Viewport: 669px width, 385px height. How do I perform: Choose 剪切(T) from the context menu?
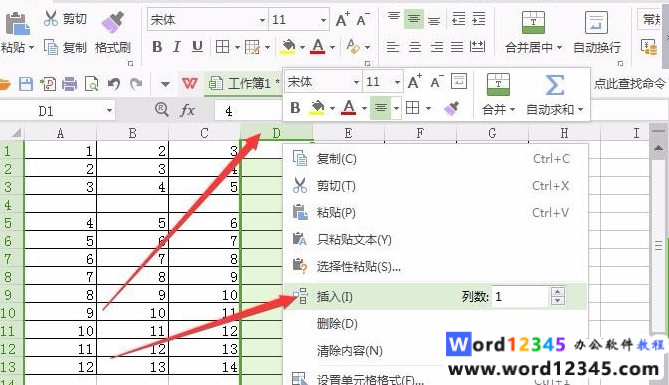point(435,186)
